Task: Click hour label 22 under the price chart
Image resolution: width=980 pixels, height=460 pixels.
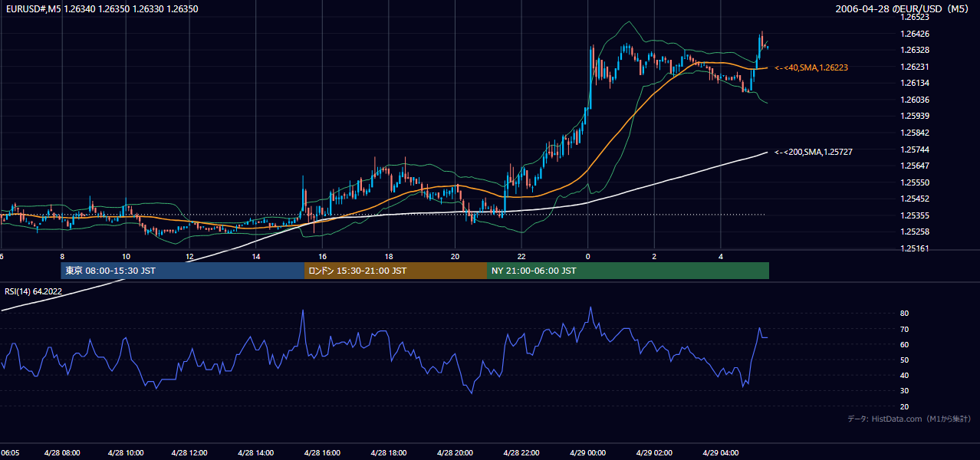Action: point(521,256)
